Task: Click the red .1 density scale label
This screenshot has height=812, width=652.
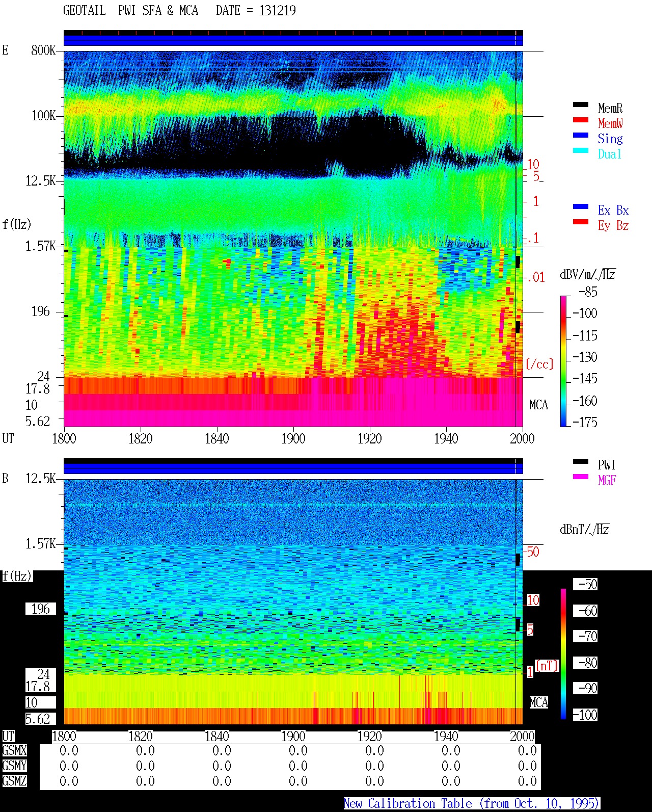Action: 533,238
